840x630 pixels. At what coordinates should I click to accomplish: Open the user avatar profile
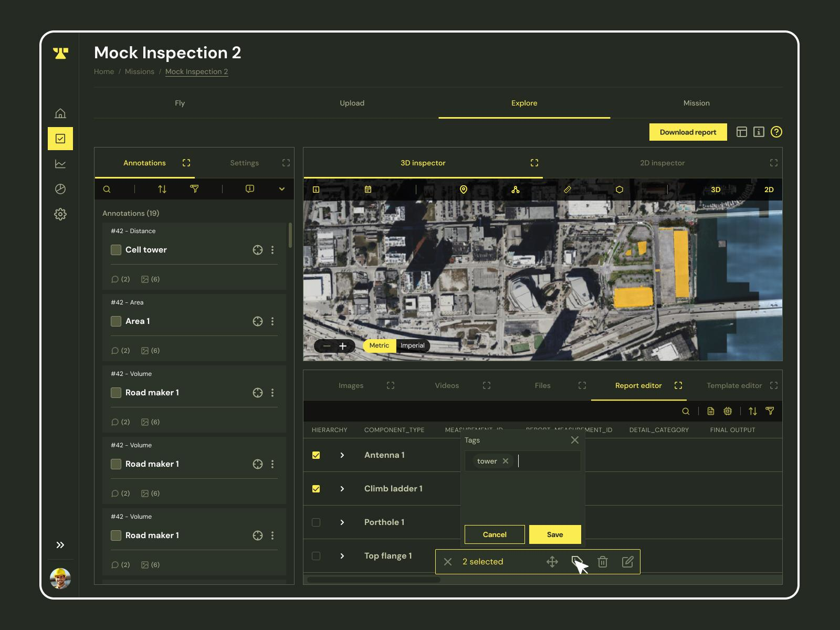click(60, 579)
